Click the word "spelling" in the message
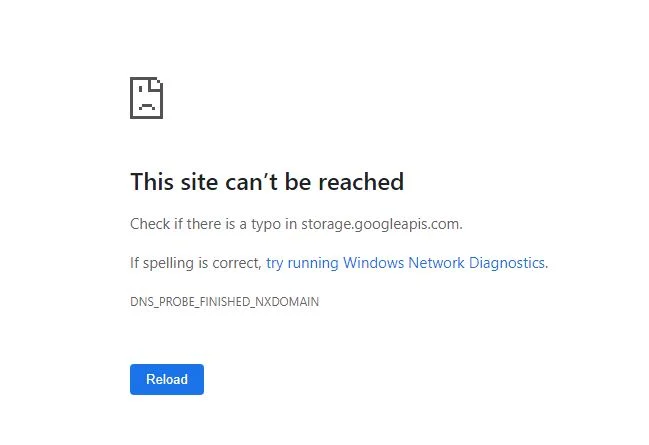This screenshot has height=445, width=649. [171, 263]
